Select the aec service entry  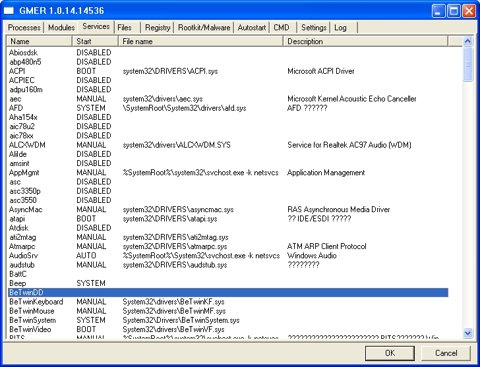click(228, 99)
